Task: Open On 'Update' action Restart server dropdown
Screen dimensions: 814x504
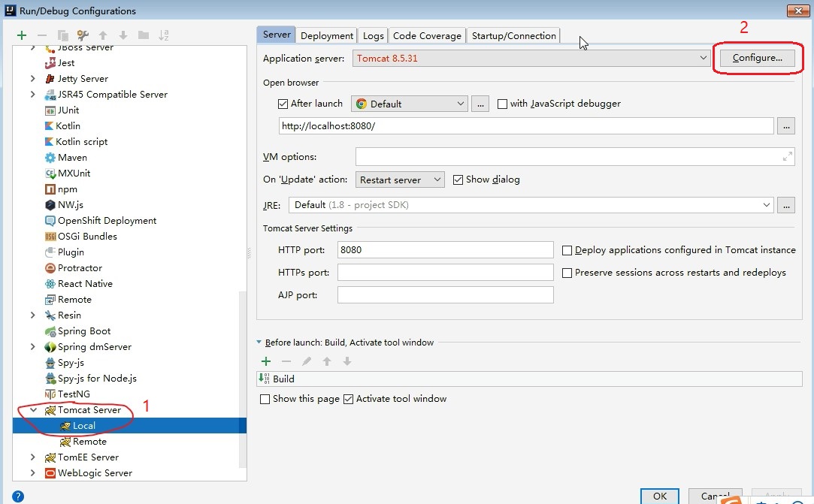Action: pyautogui.click(x=400, y=180)
